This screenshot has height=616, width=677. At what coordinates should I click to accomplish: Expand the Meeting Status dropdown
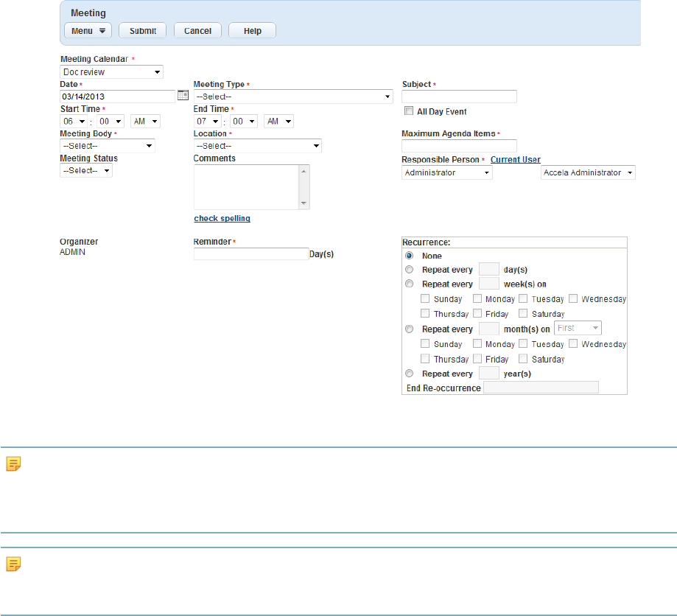[x=86, y=171]
